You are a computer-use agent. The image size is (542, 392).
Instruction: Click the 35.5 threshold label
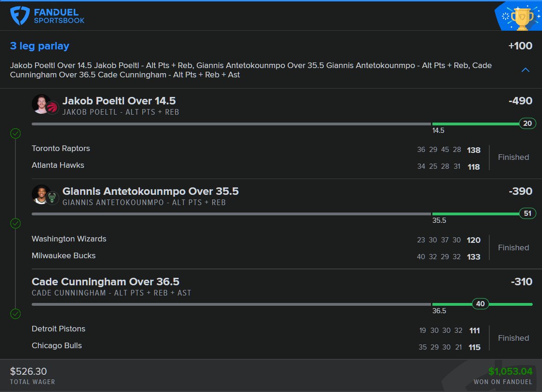[x=439, y=220]
